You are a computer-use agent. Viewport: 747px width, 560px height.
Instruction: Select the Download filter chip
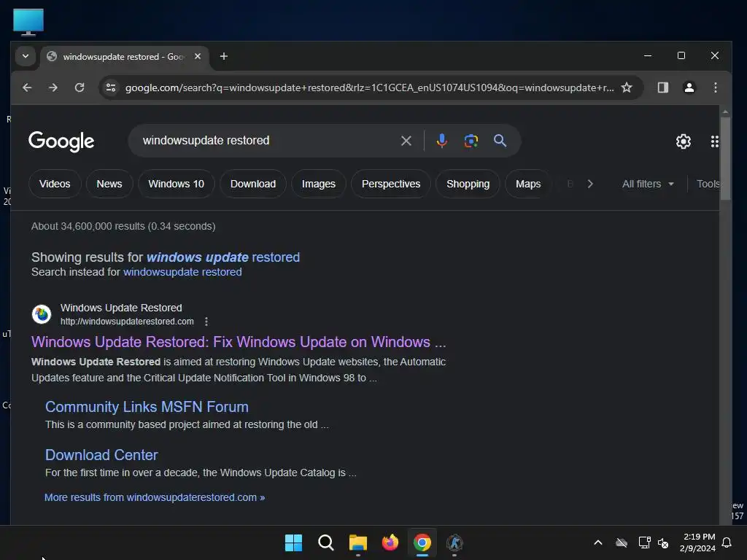[253, 184]
